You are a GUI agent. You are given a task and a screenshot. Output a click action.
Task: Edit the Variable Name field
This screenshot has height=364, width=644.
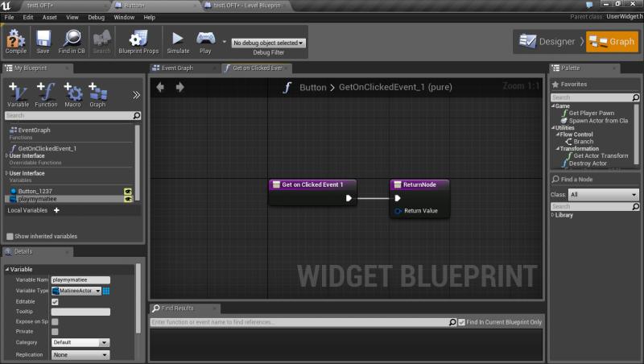click(80, 279)
